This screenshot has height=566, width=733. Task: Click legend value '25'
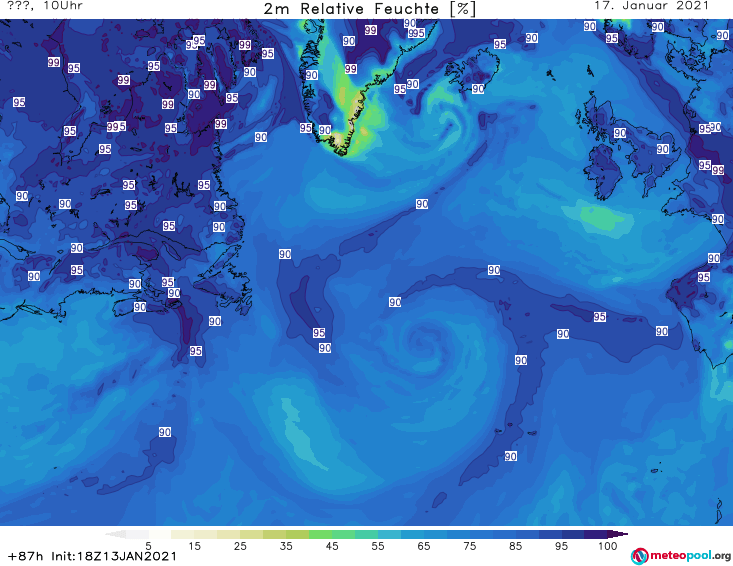click(x=240, y=546)
